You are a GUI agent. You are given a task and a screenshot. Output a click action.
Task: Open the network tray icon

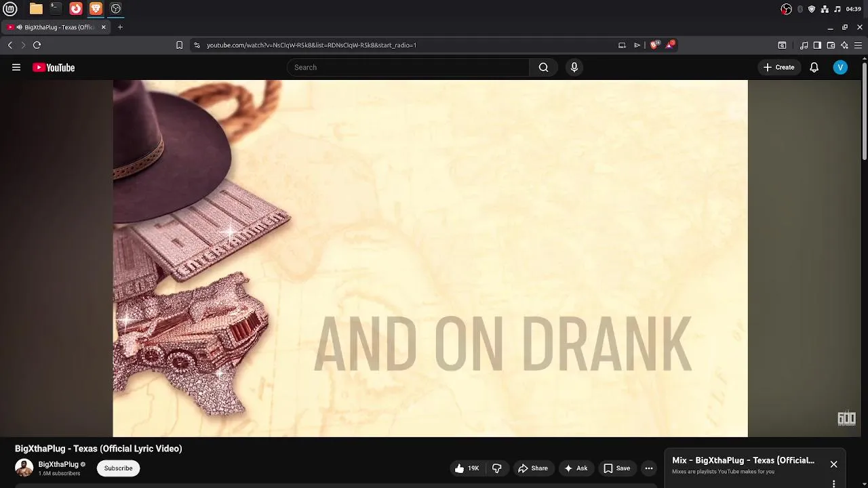point(825,9)
